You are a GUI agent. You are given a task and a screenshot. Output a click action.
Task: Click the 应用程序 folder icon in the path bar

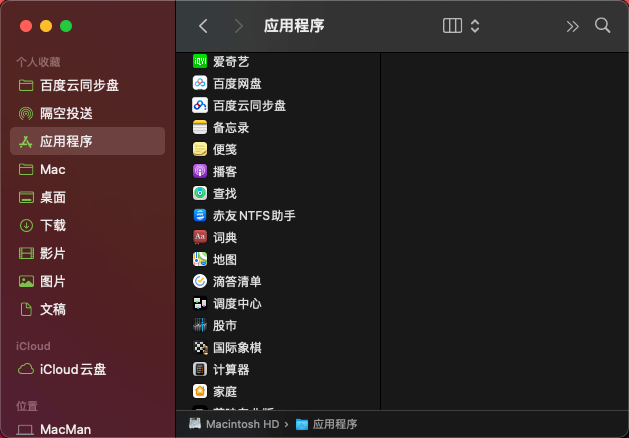pyautogui.click(x=302, y=424)
